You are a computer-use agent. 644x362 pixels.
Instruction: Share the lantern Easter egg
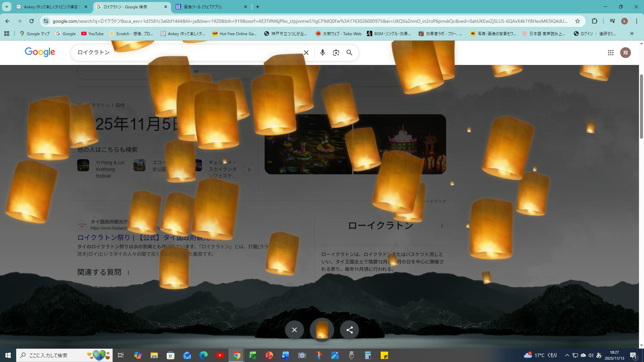pyautogui.click(x=349, y=330)
